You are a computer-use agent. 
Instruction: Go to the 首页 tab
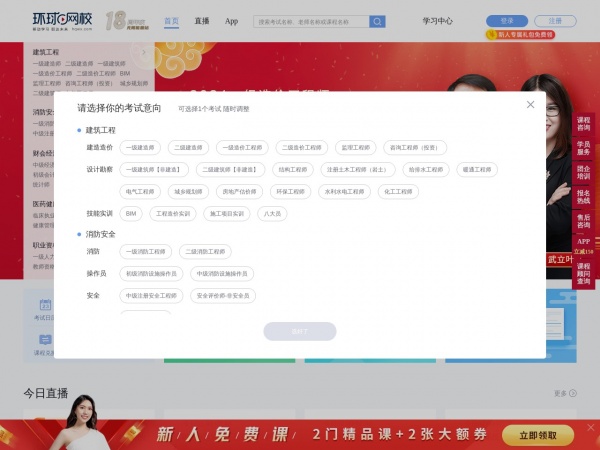point(172,21)
